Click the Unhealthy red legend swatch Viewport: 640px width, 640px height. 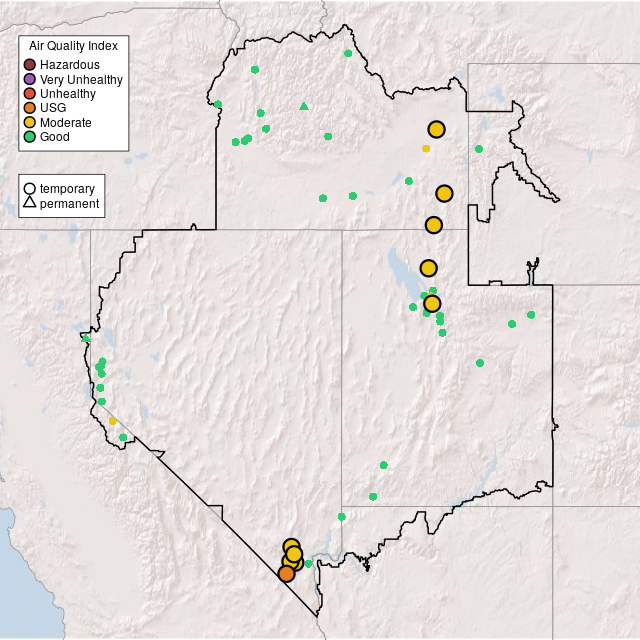tap(30, 94)
